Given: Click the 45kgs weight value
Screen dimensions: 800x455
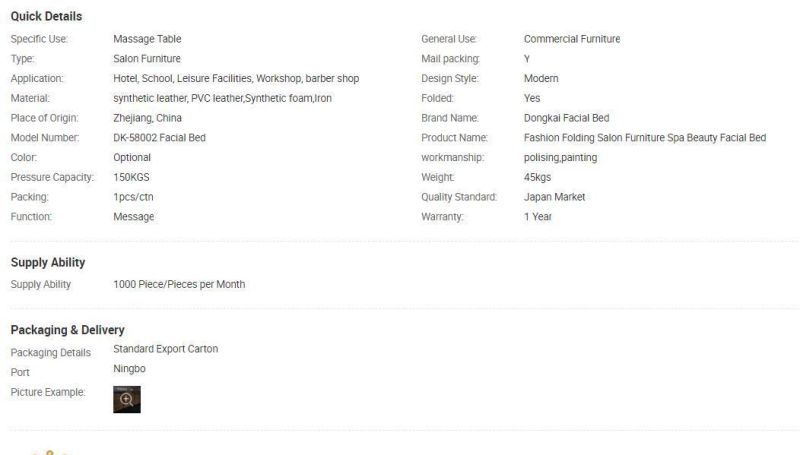Looking at the screenshot, I should pos(537,178).
